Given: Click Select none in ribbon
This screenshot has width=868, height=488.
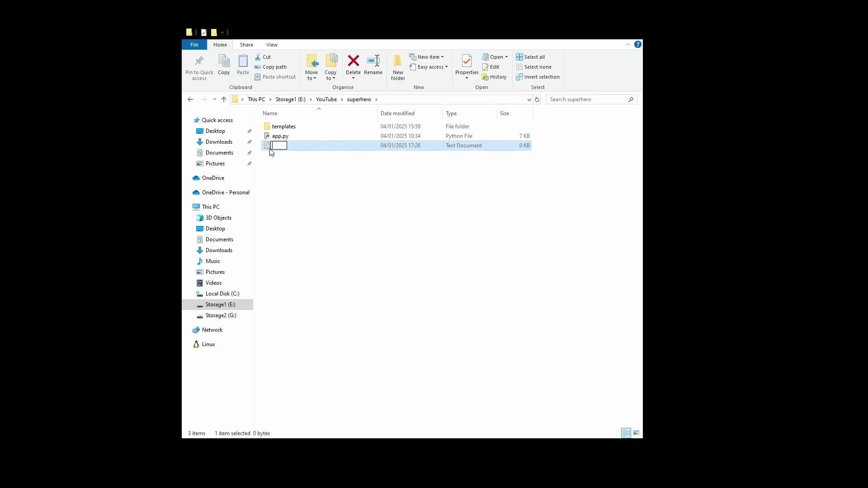Looking at the screenshot, I should click(534, 67).
